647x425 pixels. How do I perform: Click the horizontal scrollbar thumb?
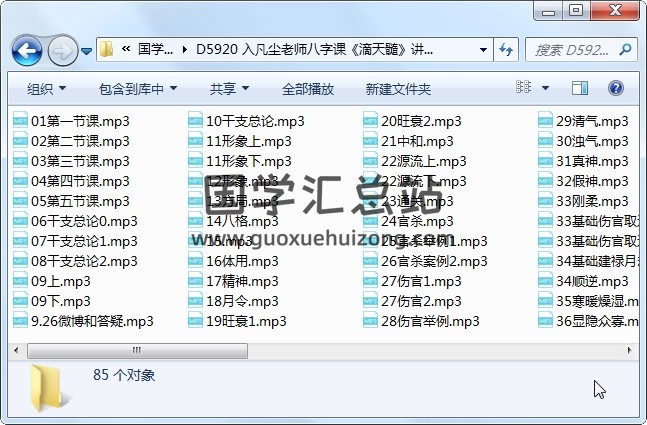point(137,351)
